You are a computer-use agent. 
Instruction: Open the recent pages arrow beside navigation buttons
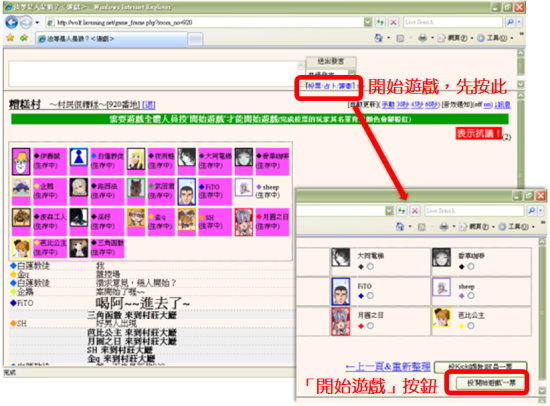click(x=37, y=23)
